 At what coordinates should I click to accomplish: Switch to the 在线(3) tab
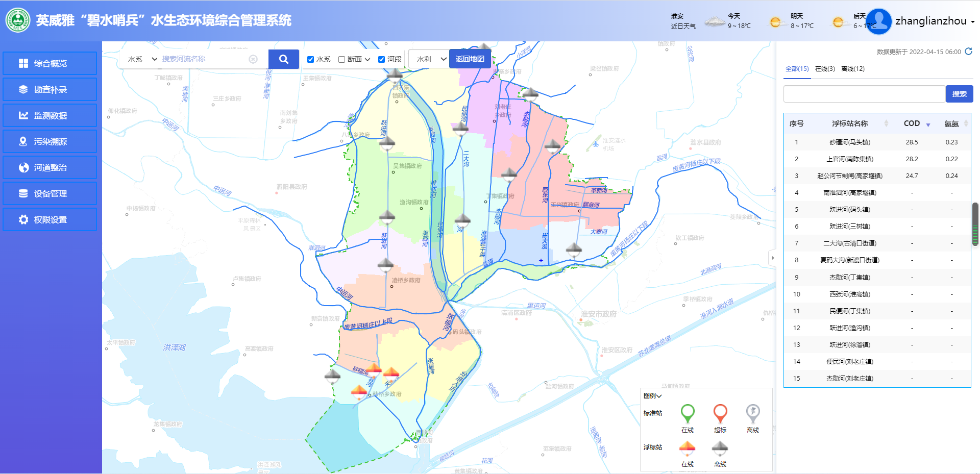[x=825, y=69]
